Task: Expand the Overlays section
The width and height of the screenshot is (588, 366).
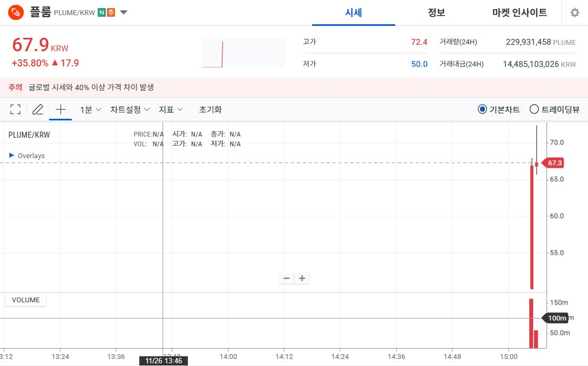Action: pos(27,155)
